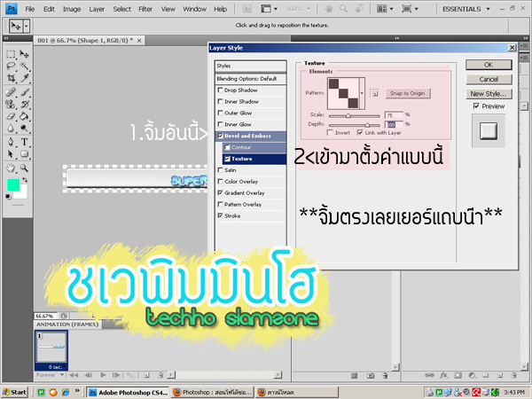Click the Snap to Origin button
Viewport: 532px width, 399px height.
[x=408, y=93]
